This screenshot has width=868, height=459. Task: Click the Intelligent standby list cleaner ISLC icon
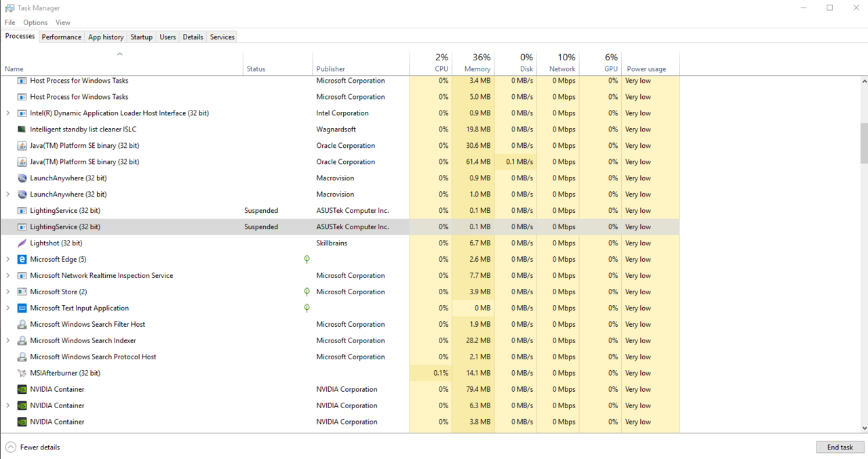coord(22,129)
